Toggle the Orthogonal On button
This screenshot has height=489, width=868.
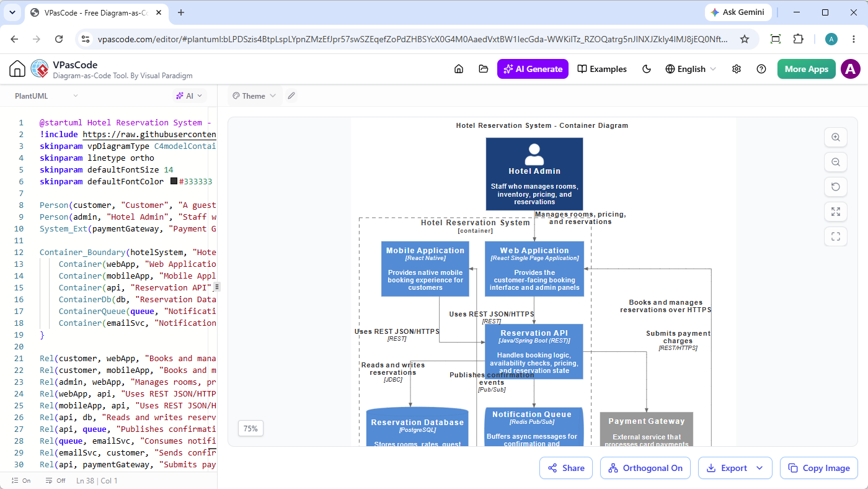coord(645,468)
